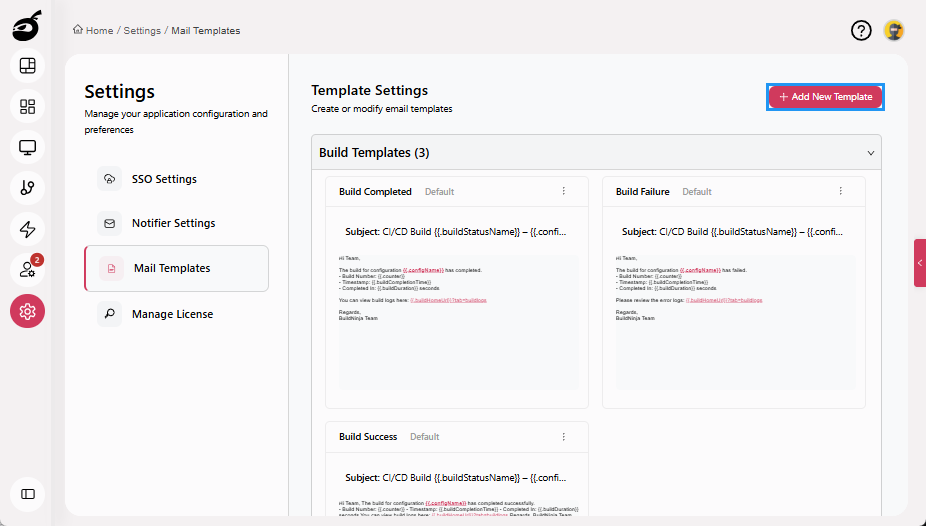The image size is (926, 526).
Task: Open Build Failure card options menu
Action: click(840, 191)
